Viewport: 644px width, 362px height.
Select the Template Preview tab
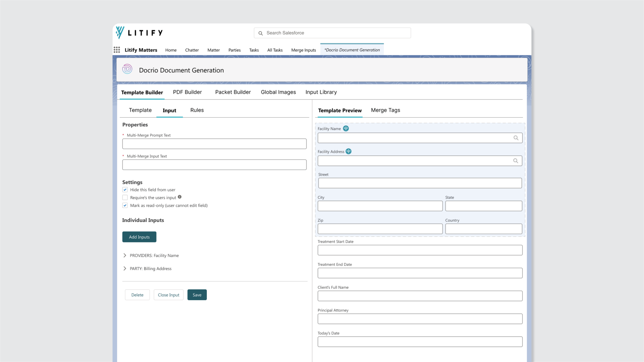click(340, 110)
